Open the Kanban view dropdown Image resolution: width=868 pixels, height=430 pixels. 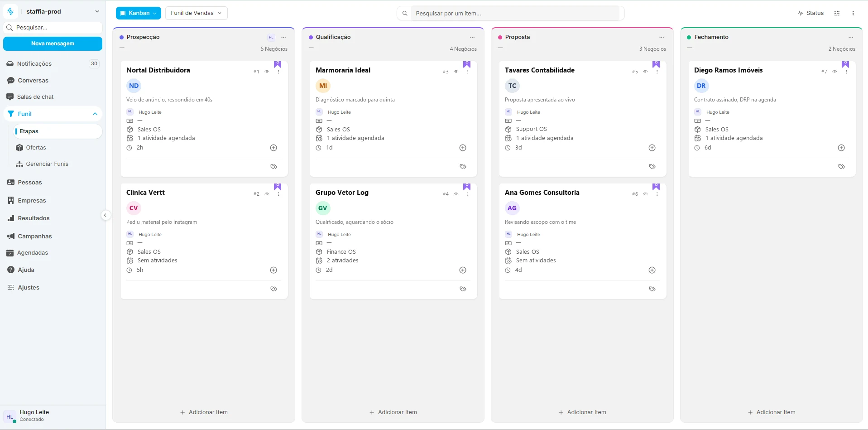138,13
